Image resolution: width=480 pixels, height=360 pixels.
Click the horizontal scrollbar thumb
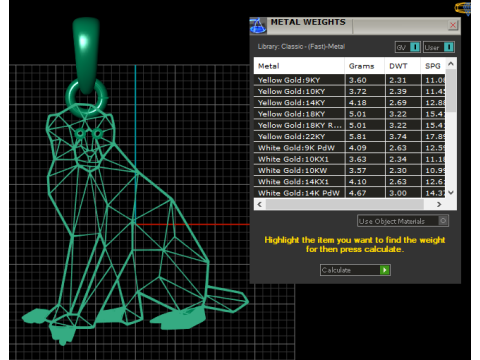(x=345, y=204)
